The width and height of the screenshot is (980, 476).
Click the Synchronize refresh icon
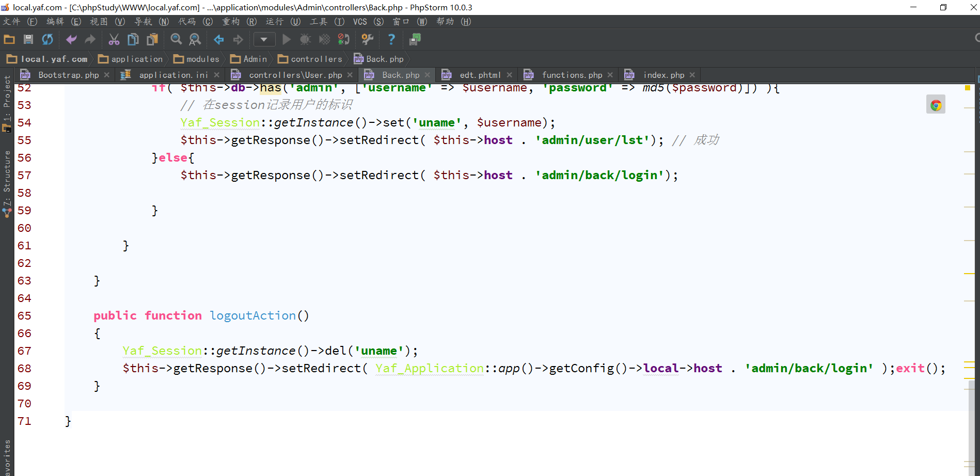(x=48, y=39)
